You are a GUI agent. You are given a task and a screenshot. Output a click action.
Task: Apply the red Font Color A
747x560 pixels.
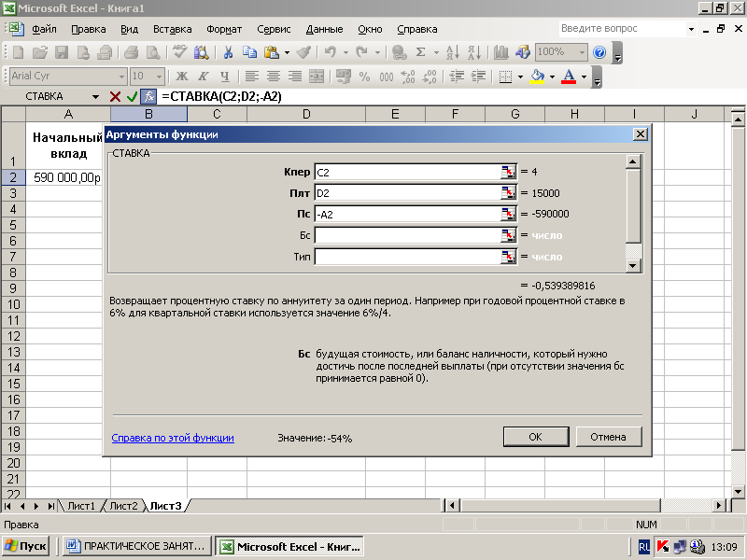pos(569,77)
